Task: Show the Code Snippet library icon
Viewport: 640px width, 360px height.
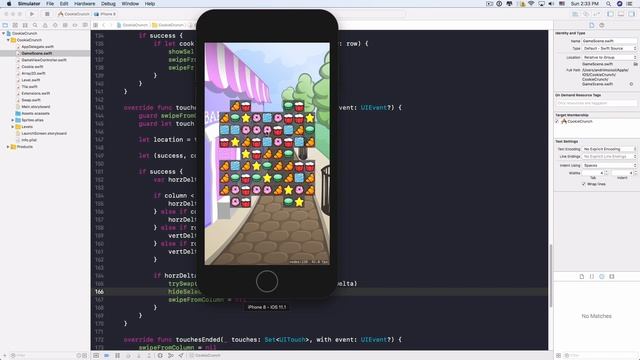Action: pyautogui.click(x=592, y=276)
